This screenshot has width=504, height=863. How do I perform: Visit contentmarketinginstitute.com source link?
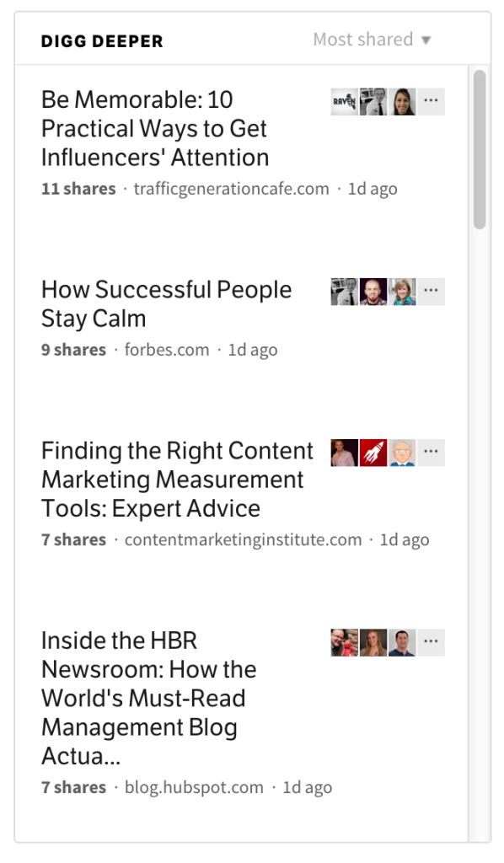click(244, 539)
